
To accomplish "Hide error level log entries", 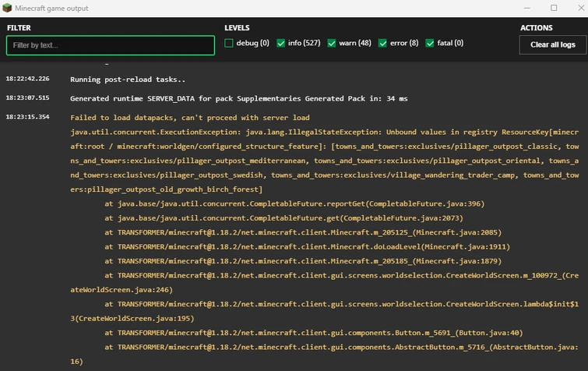I will click(x=382, y=44).
